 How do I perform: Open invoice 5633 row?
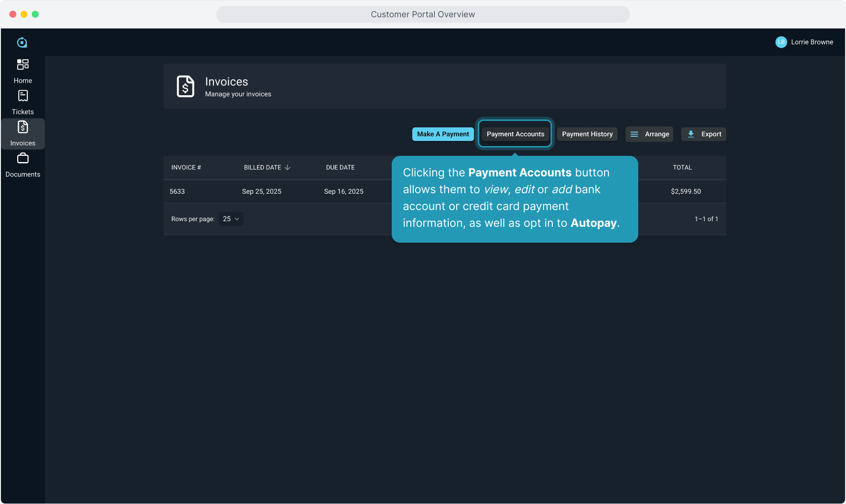coord(177,191)
